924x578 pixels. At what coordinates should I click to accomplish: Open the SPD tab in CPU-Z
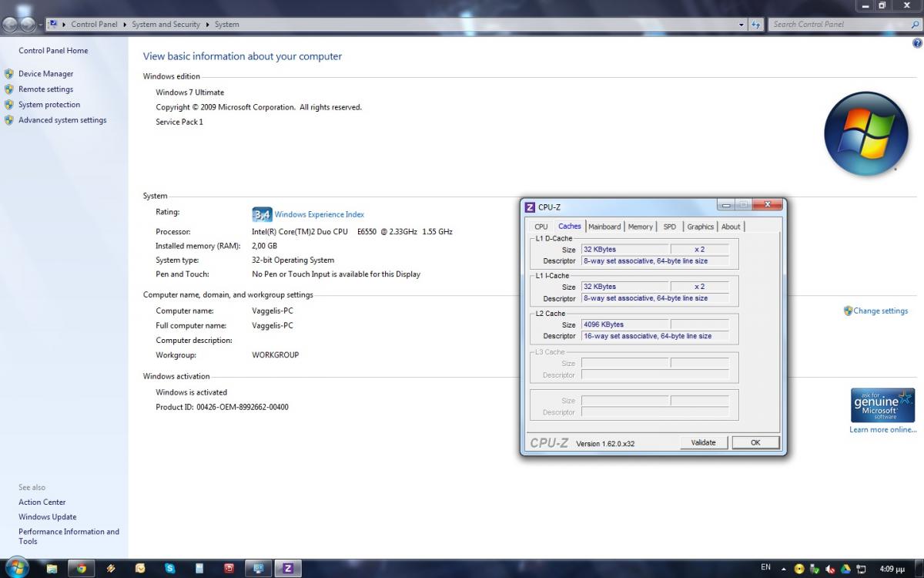(670, 227)
